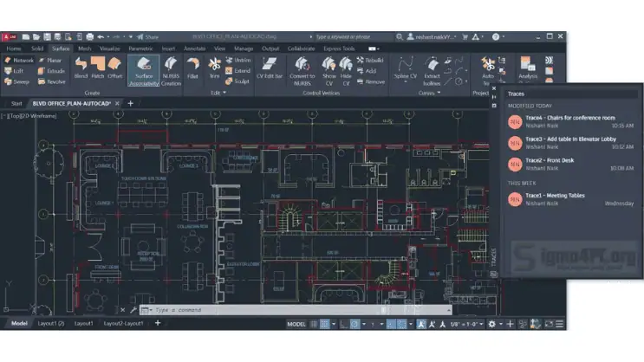Open the Annotate ribbon tab

point(194,48)
